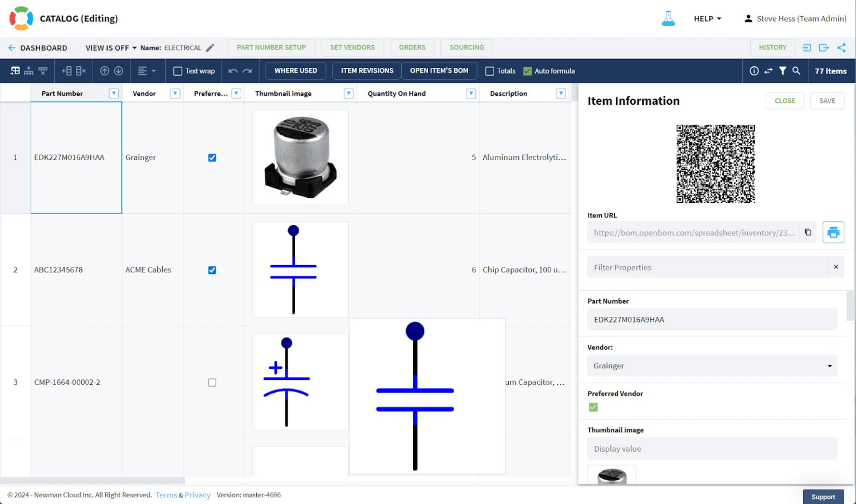
Task: Click the print icon beside Item URL
Action: click(x=833, y=232)
